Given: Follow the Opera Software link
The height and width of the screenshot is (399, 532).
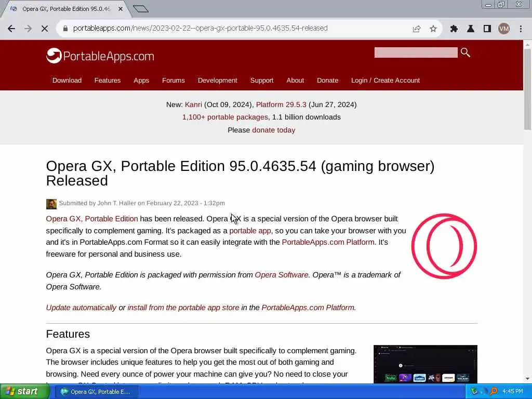Looking at the screenshot, I should pyautogui.click(x=282, y=275).
